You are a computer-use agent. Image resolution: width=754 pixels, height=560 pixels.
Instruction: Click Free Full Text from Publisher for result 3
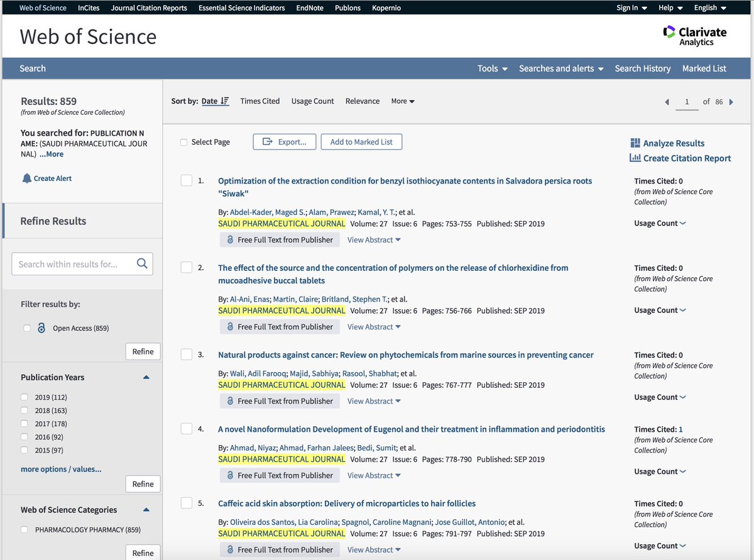[280, 401]
